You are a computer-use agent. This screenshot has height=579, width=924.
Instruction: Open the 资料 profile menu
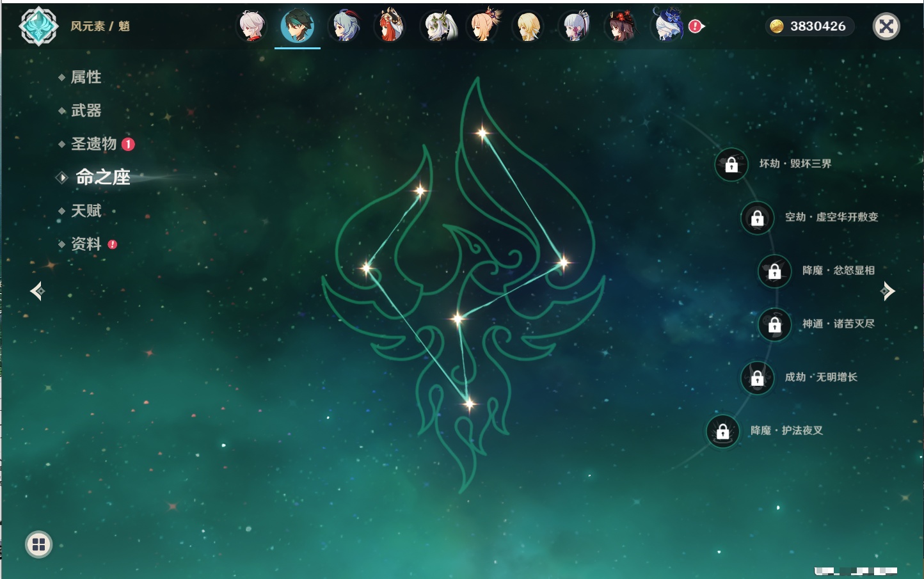(86, 244)
